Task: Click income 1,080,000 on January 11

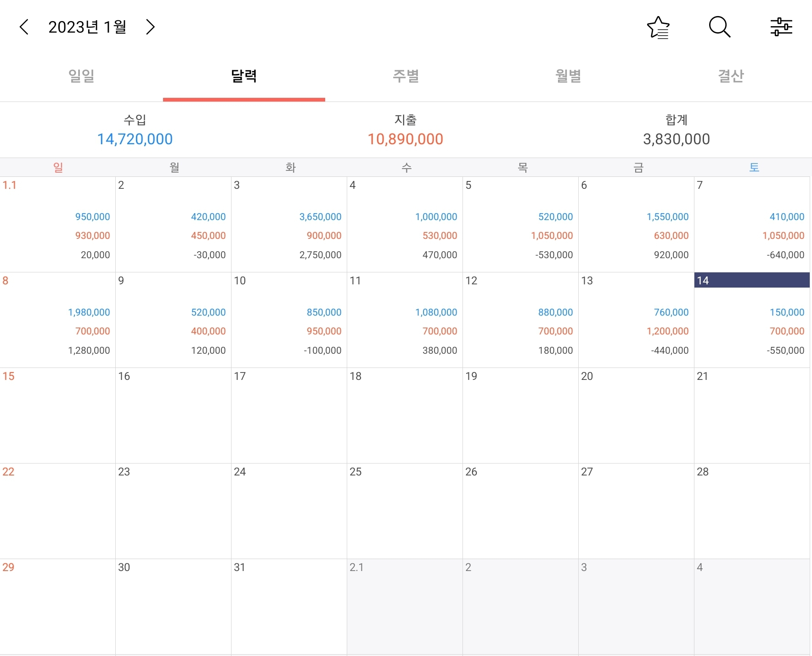Action: (436, 312)
